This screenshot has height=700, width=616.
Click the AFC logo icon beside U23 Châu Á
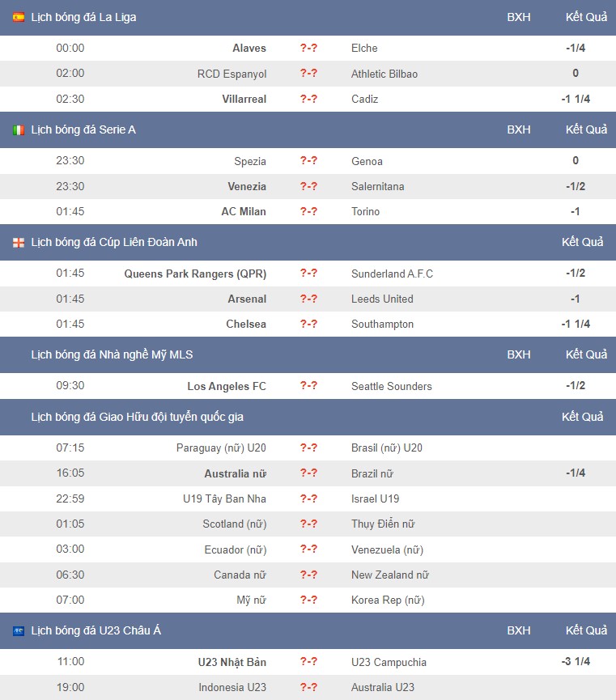pyautogui.click(x=19, y=630)
